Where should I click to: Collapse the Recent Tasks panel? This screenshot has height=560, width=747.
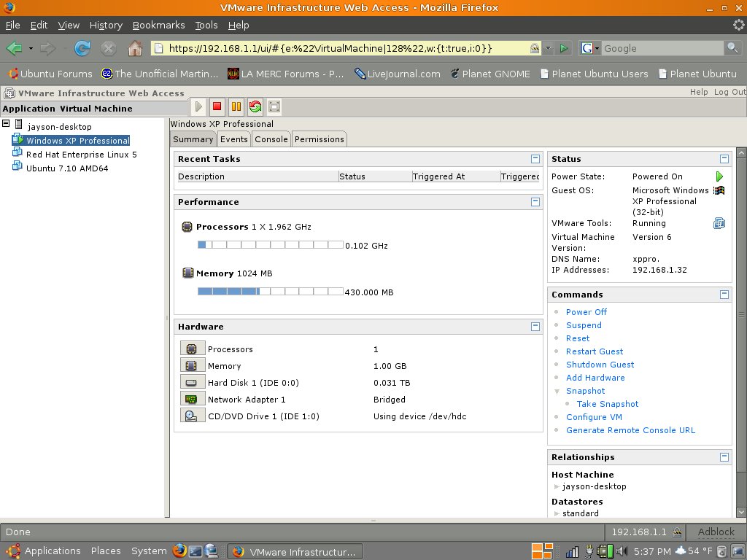click(x=535, y=158)
